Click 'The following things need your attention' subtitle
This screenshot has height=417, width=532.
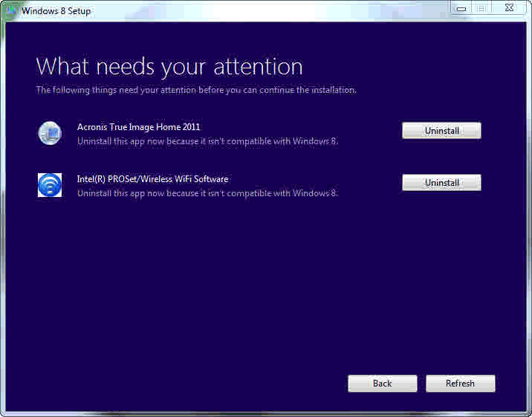tap(196, 90)
